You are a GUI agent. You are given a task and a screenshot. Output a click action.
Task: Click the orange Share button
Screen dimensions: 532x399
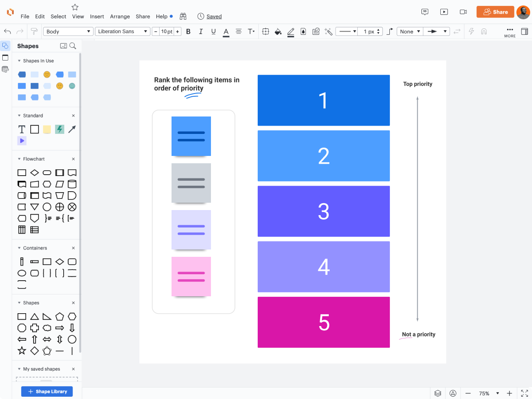click(x=495, y=12)
